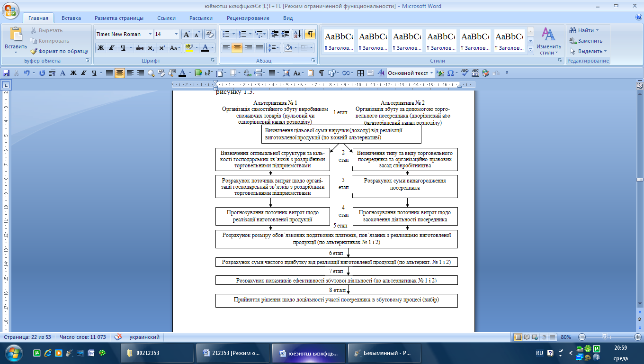Open print preview magnifier in the quick access toolbar
The width and height of the screenshot is (644, 364).
[151, 73]
